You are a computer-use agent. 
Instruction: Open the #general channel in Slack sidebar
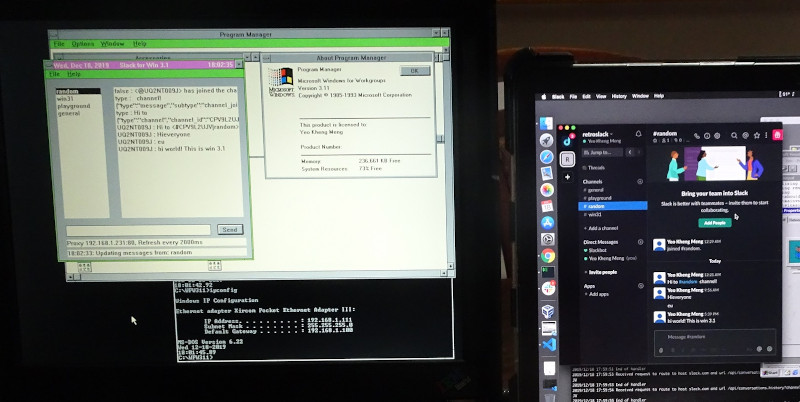[x=595, y=189]
